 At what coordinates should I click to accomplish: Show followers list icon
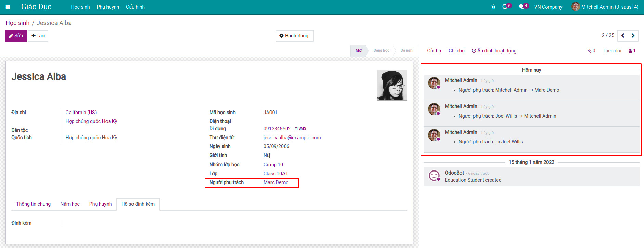coord(632,51)
